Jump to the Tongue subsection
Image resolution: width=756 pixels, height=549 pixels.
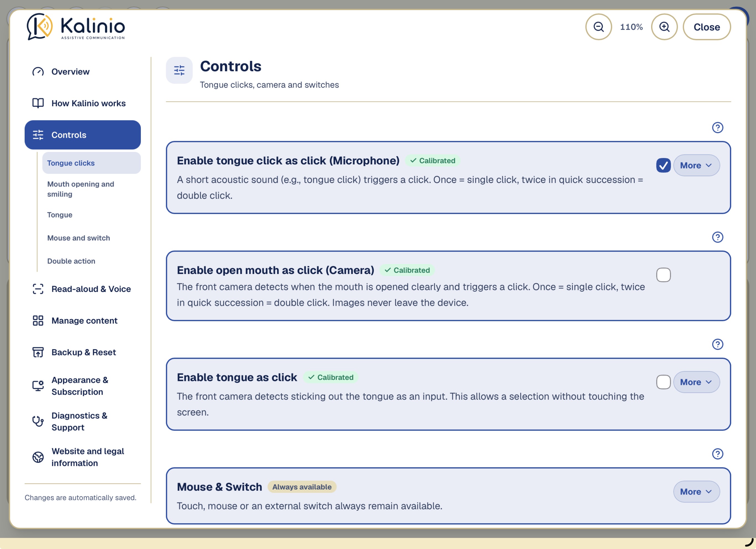click(91, 215)
